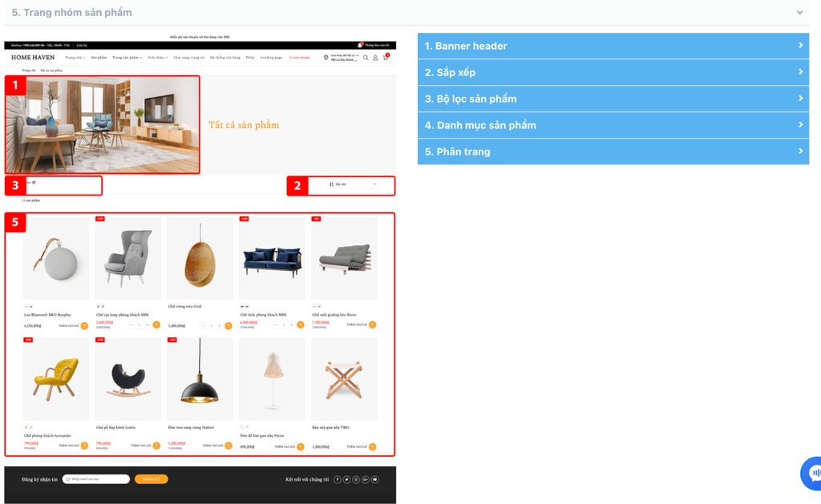Open the chat bubble widget
This screenshot has width=821, height=504.
[x=812, y=473]
